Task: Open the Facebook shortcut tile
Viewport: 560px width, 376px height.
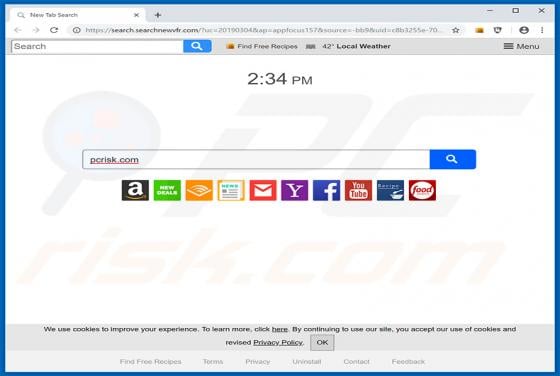Action: [x=326, y=190]
